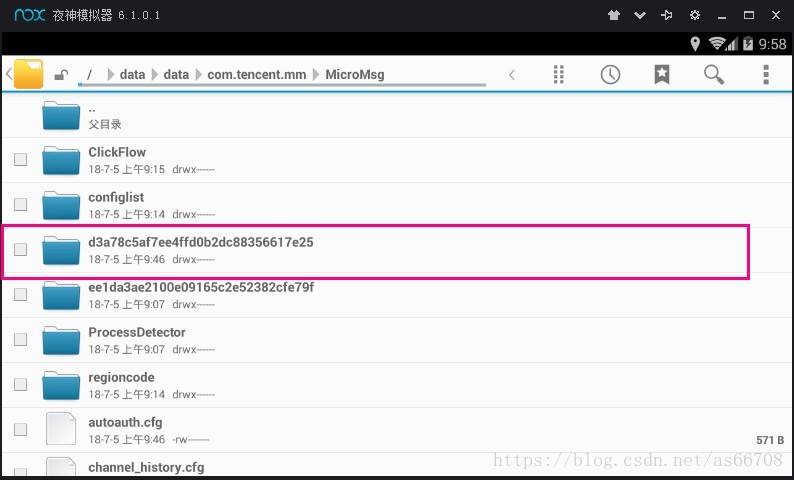Open the three-dot overflow menu
Image resolution: width=794 pixels, height=480 pixels.
click(766, 74)
